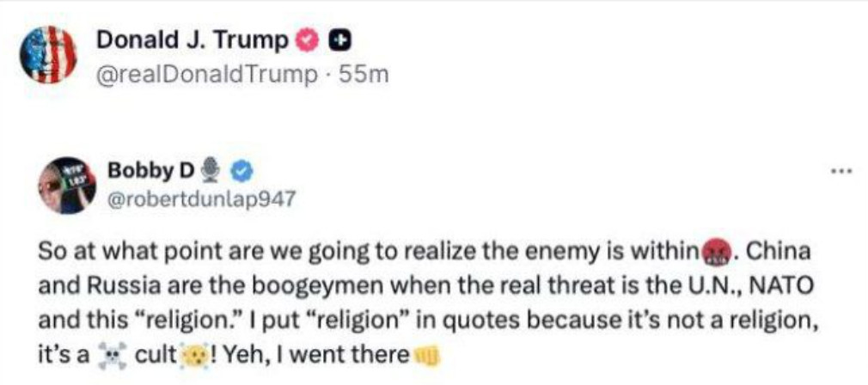Click the Donald J. Trump display name
This screenshot has width=868, height=385.
pos(193,40)
